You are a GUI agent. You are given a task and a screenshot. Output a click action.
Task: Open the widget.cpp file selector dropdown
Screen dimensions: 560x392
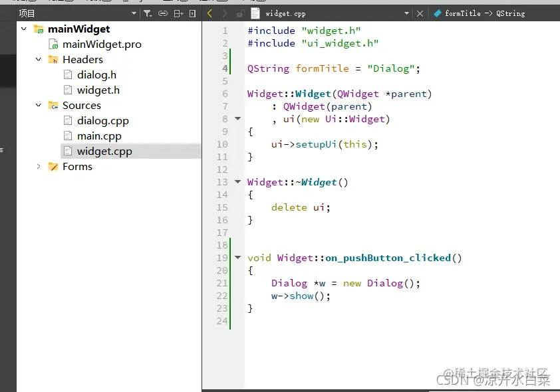tap(406, 13)
